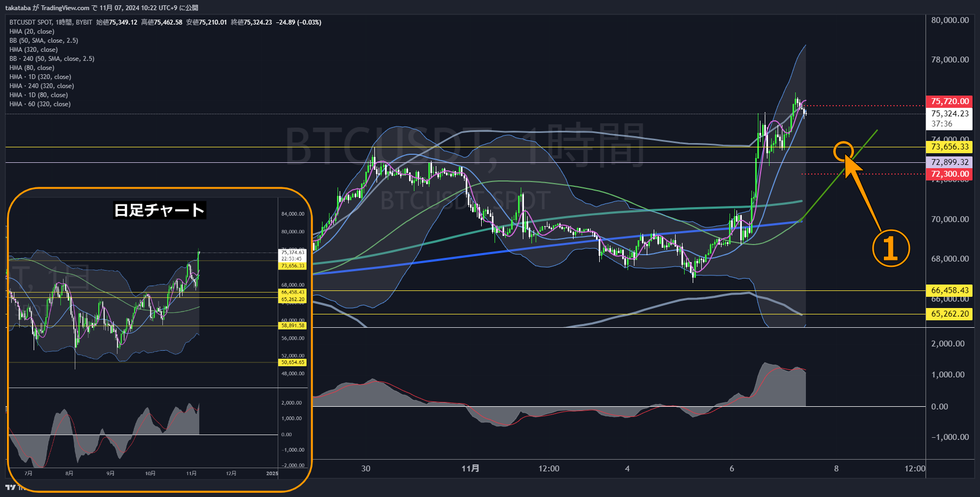Click the yellow 73,656.33 label on main price axis

949,147
